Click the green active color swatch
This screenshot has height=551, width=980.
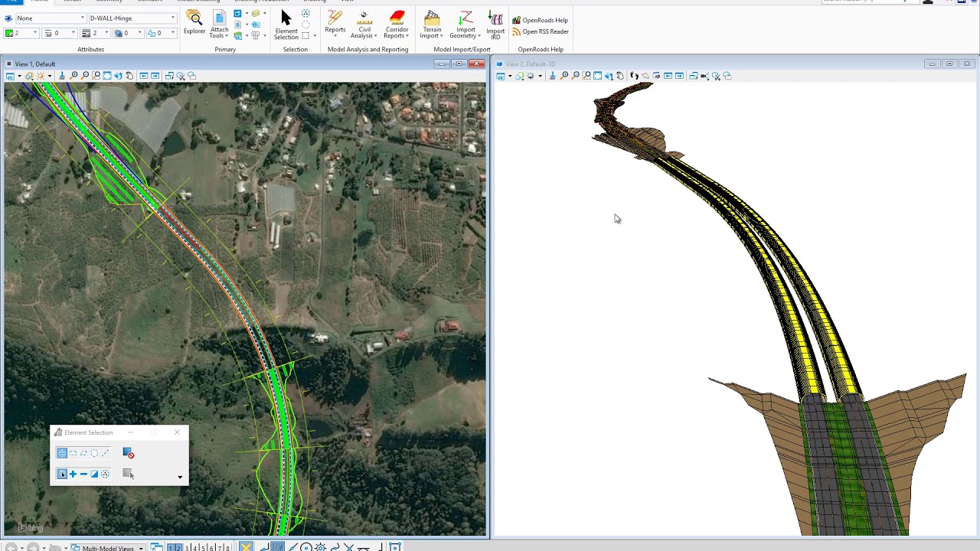click(x=9, y=33)
